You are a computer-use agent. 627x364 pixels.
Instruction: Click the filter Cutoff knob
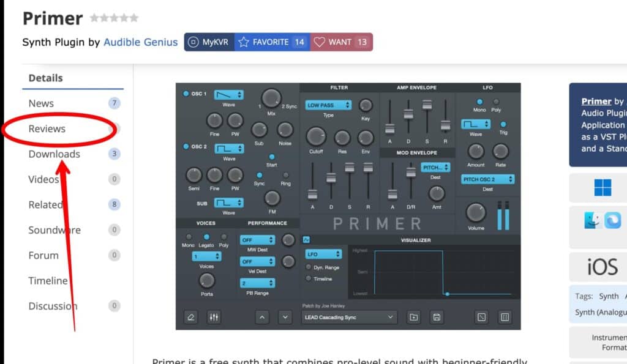point(316,136)
